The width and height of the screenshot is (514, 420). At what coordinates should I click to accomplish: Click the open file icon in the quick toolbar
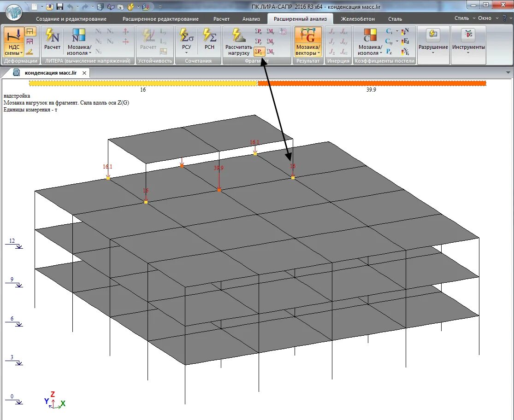(49, 6)
